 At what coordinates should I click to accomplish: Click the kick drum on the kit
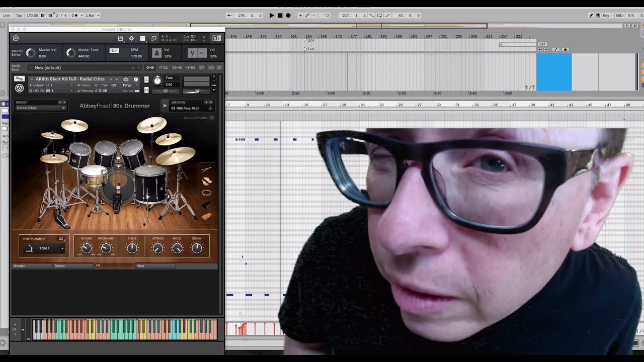click(118, 187)
